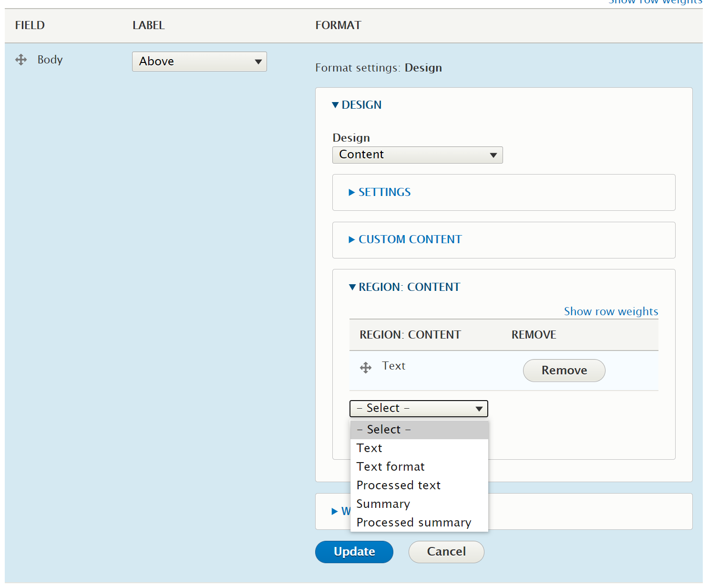This screenshot has width=709, height=588.
Task: Choose the placeholder Select option in list
Action: (x=384, y=430)
